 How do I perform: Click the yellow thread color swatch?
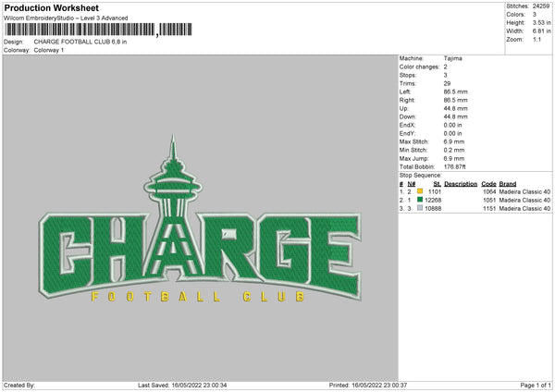click(420, 191)
